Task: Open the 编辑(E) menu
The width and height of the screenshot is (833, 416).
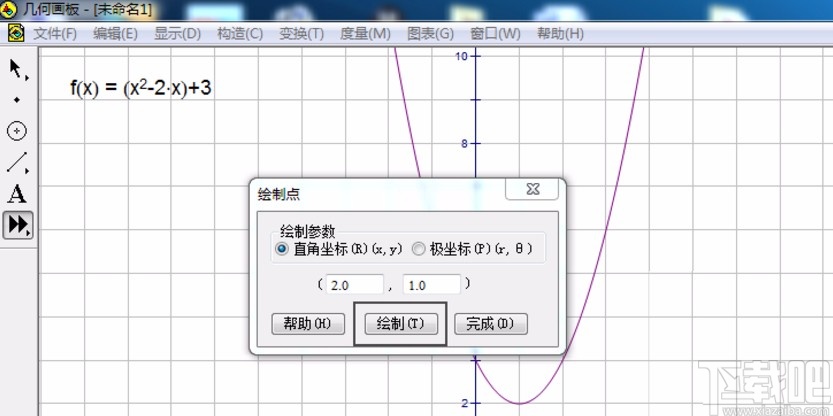Action: pos(115,34)
